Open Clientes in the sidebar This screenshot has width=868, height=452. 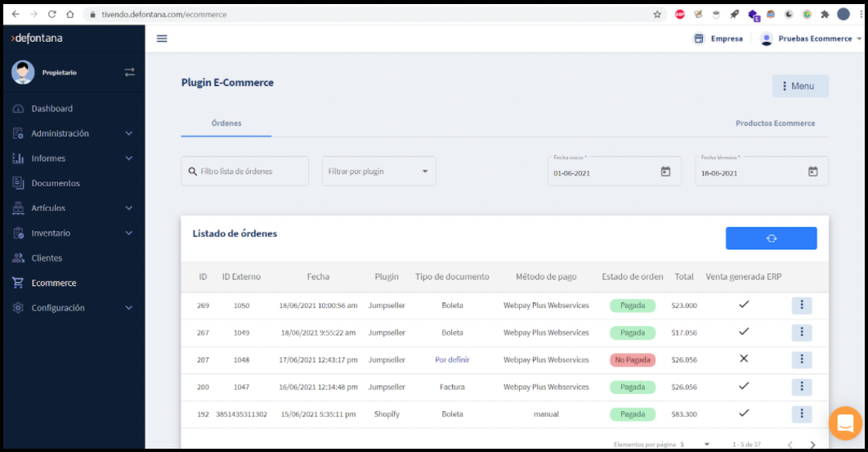47,258
